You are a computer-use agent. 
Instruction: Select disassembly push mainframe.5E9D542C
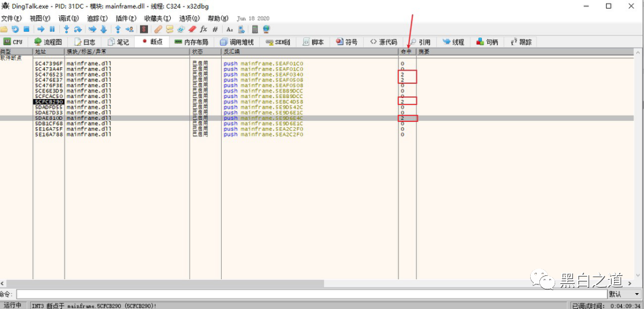[x=263, y=107]
